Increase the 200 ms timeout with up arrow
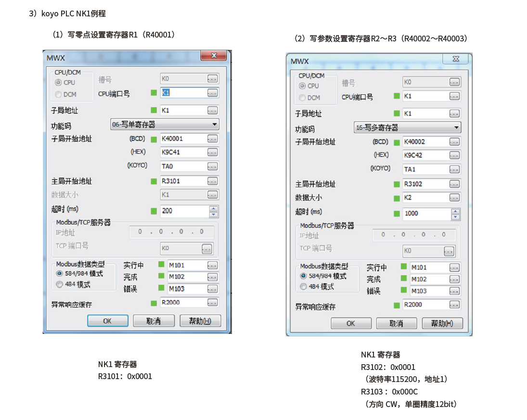Screen dimensions: 527x420 pyautogui.click(x=214, y=208)
